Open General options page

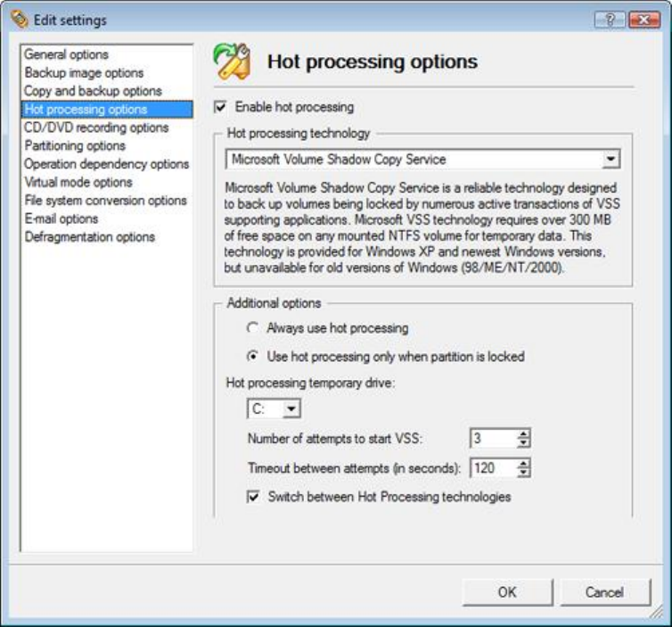pos(67,54)
